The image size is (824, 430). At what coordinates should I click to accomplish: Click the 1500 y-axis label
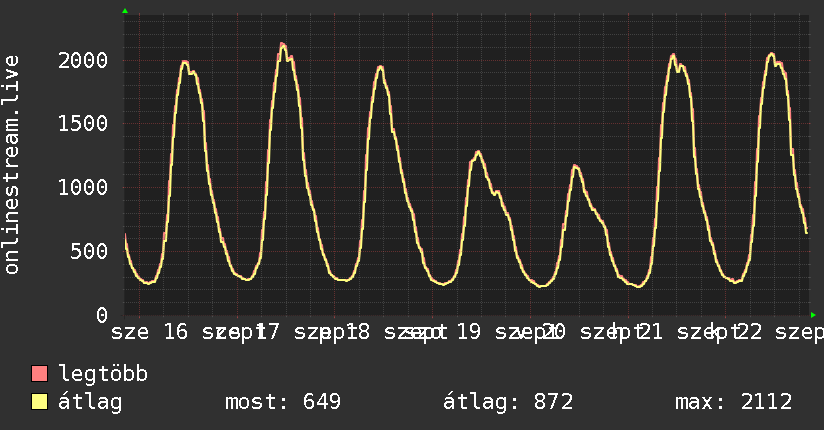coord(83,124)
